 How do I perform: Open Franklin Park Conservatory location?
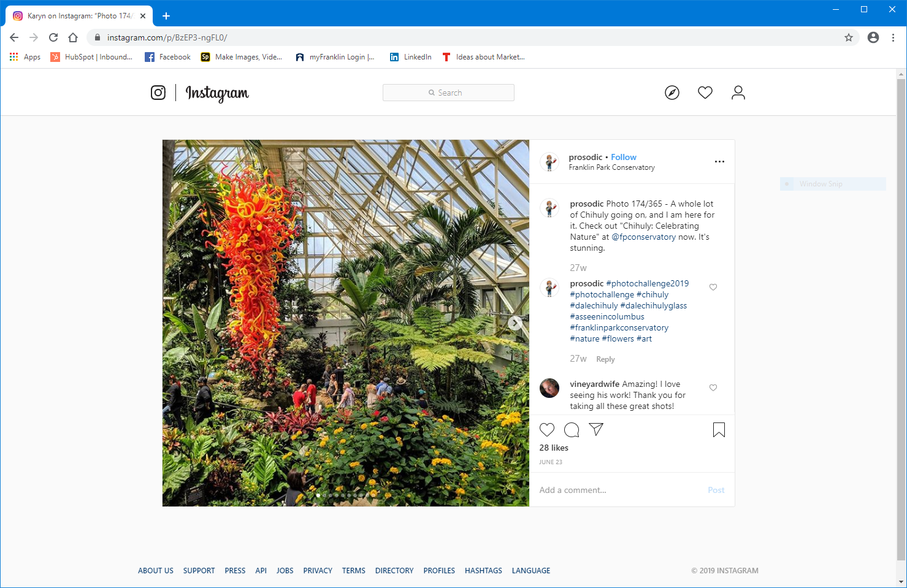pos(612,167)
